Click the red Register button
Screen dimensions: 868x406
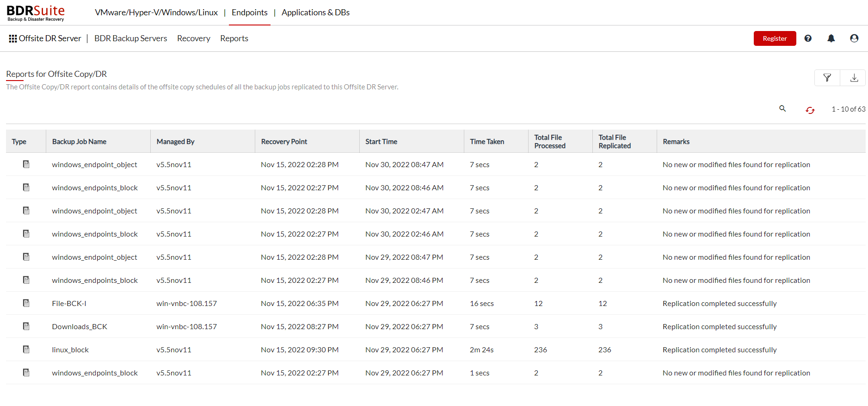pos(775,38)
